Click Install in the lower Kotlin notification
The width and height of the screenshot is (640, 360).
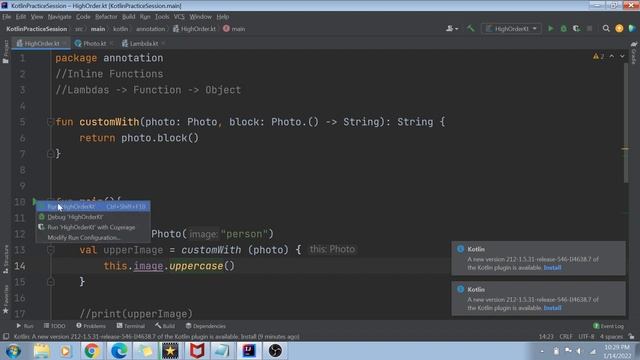pos(552,308)
